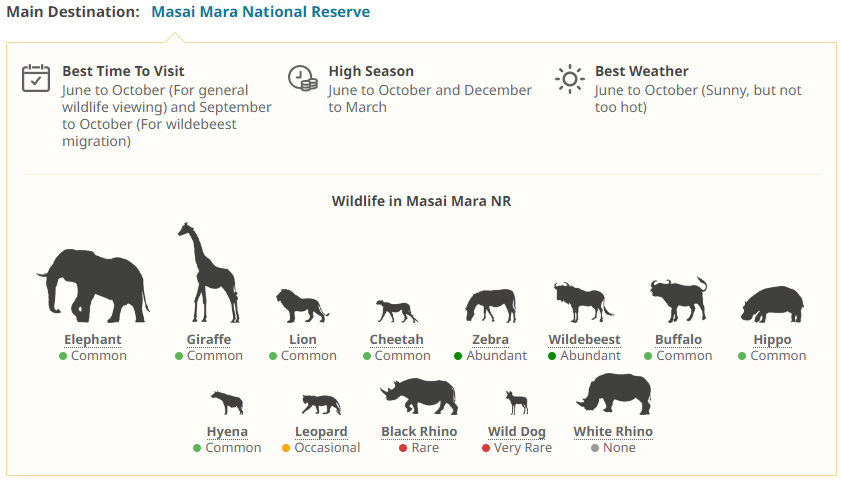Open the Hyena wildlife link
The height and width of the screenshot is (483, 841).
(227, 432)
